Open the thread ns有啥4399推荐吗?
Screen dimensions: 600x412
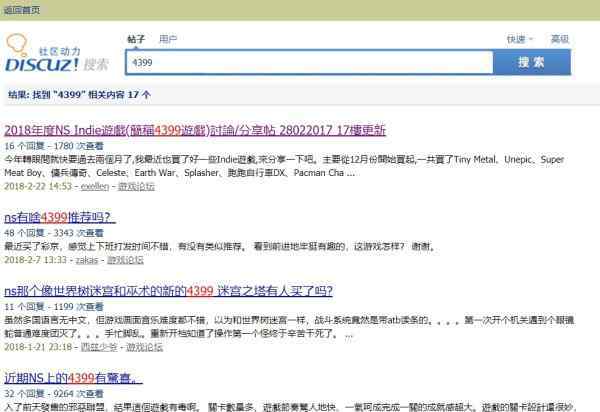pyautogui.click(x=60, y=218)
